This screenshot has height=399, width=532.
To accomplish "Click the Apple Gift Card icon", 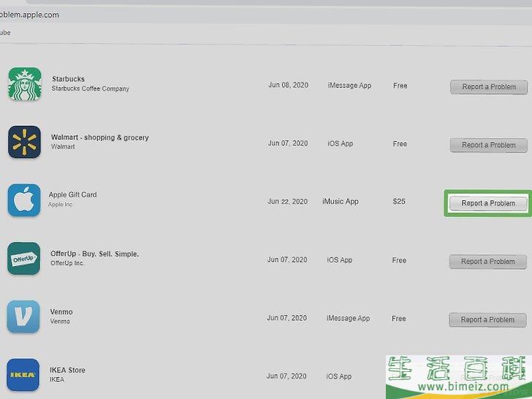I will pos(24,200).
